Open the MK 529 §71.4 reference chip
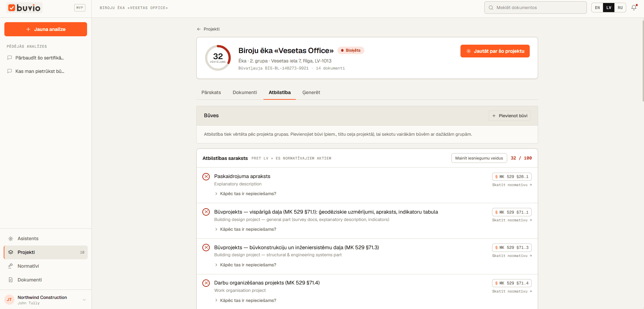Image resolution: width=644 pixels, height=309 pixels. point(512,283)
